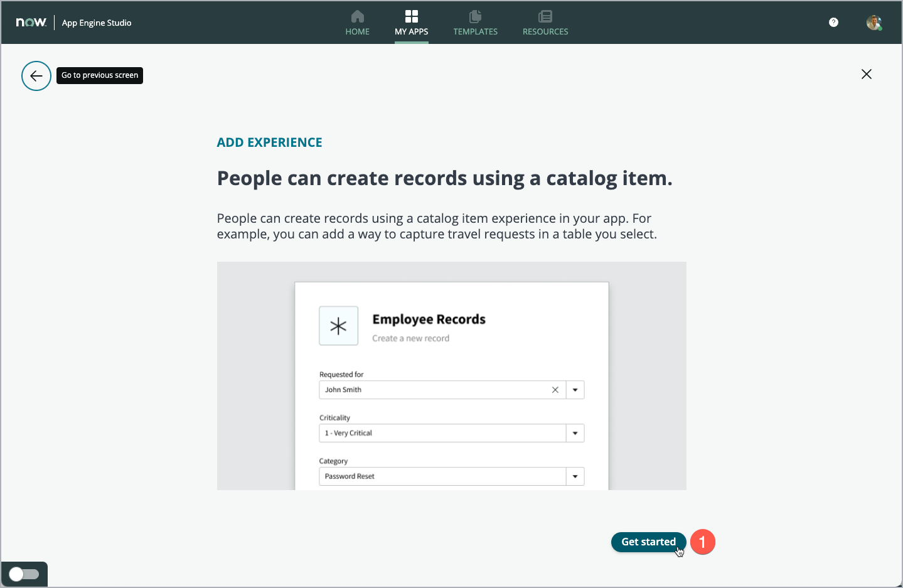Viewport: 903px width, 588px height.
Task: Click the 'Create a new record' subtitle
Action: click(410, 338)
